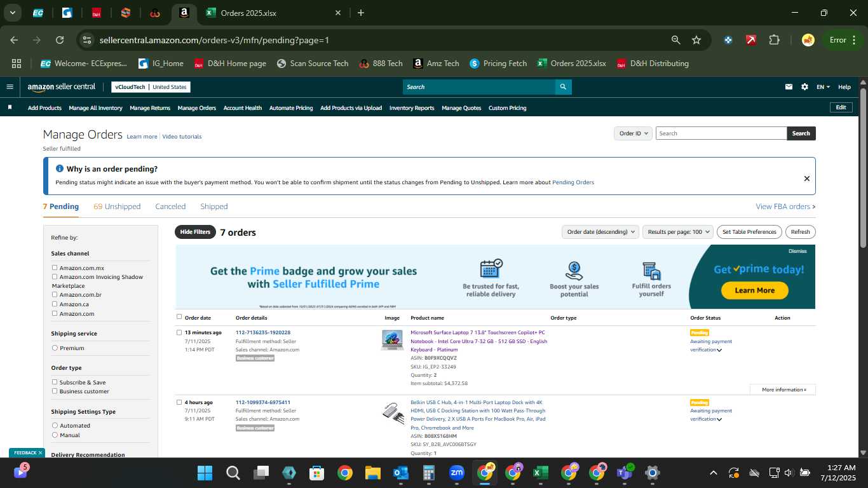Open Zoom from the taskbar
The width and height of the screenshot is (868, 488).
pos(456,473)
